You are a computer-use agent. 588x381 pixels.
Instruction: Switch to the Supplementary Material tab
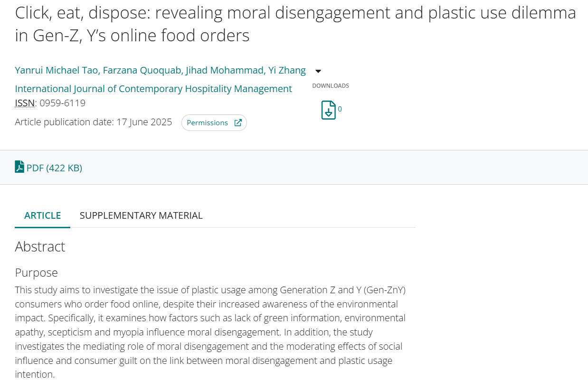click(141, 215)
